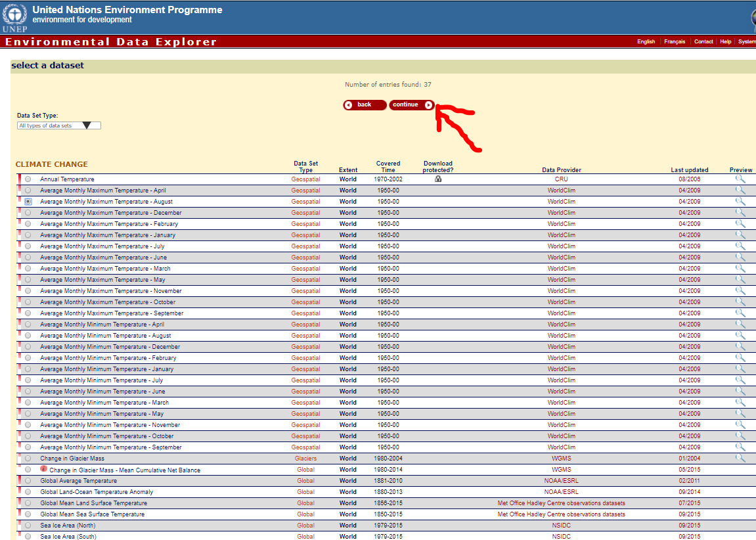Preview Average Monthly Maximum Temperature - October dataset
Image resolution: width=756 pixels, height=540 pixels.
coord(740,302)
